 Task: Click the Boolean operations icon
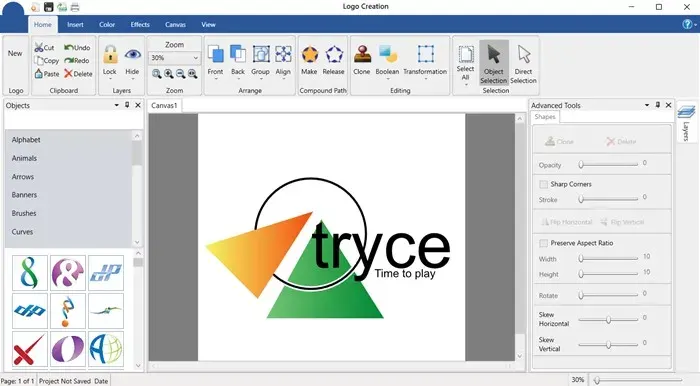pos(388,54)
